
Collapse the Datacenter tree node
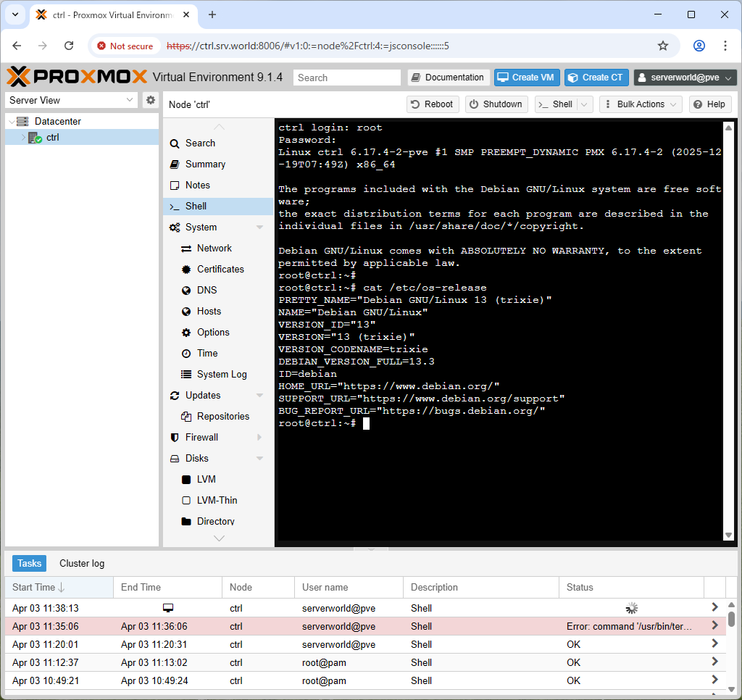(x=12, y=122)
